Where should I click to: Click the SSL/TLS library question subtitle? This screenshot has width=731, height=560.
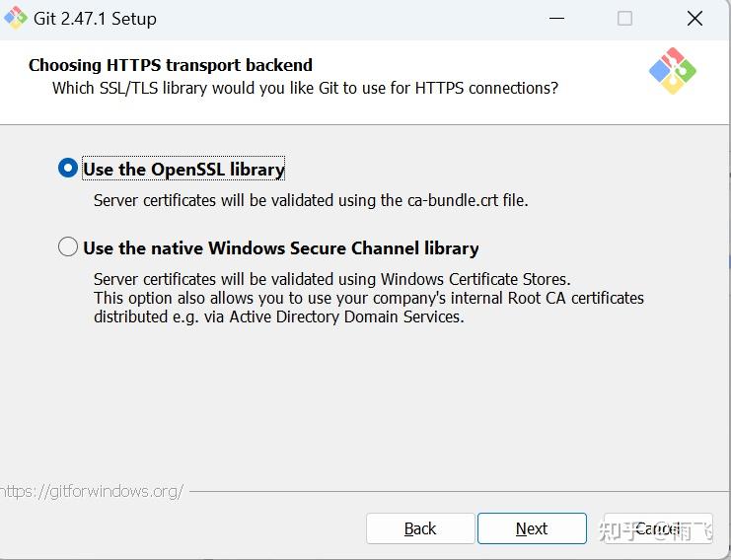(305, 88)
